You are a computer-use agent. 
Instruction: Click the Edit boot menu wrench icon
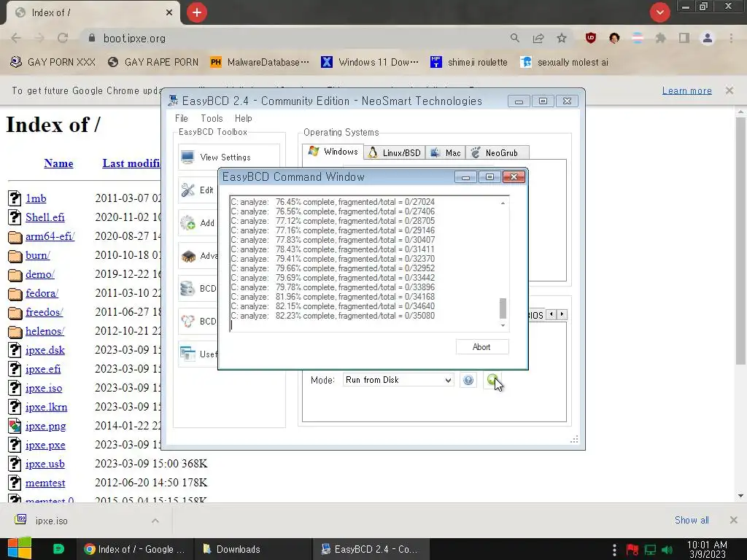188,190
